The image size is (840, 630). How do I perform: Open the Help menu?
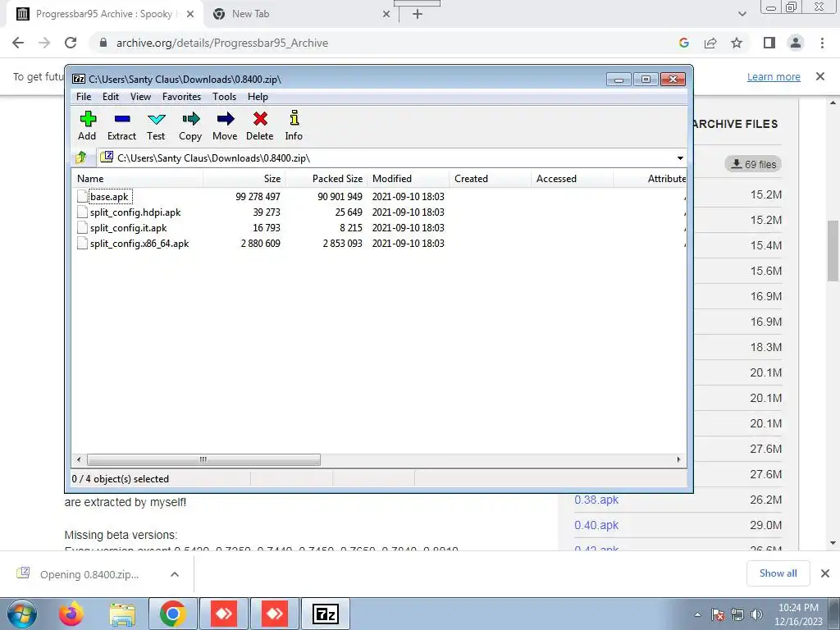click(258, 97)
